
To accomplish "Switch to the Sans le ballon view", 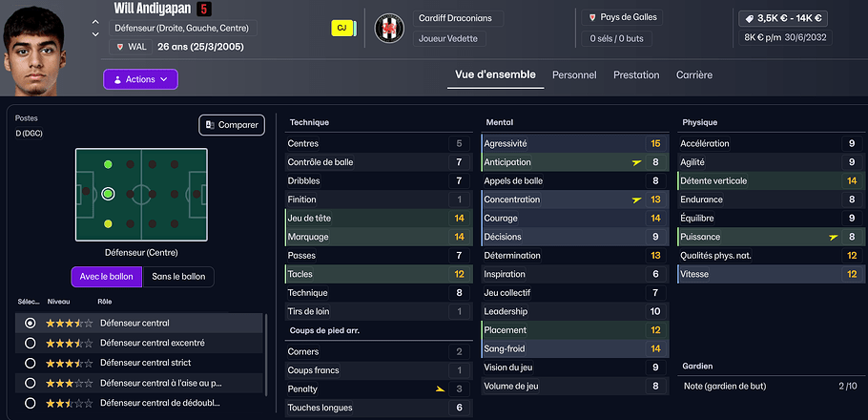I will pos(178,277).
